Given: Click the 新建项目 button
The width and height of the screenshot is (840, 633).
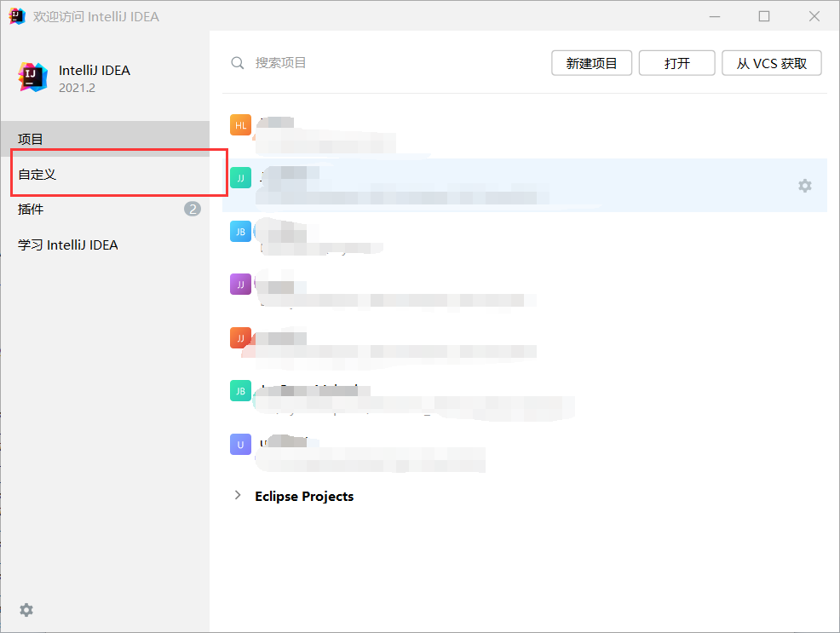Looking at the screenshot, I should coord(591,63).
